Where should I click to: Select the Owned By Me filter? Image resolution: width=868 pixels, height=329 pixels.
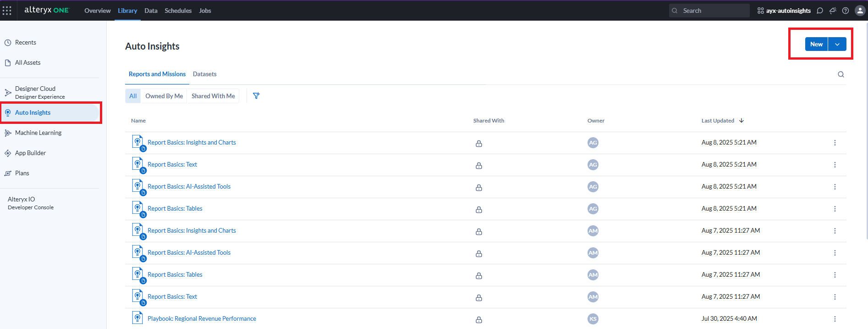[164, 96]
